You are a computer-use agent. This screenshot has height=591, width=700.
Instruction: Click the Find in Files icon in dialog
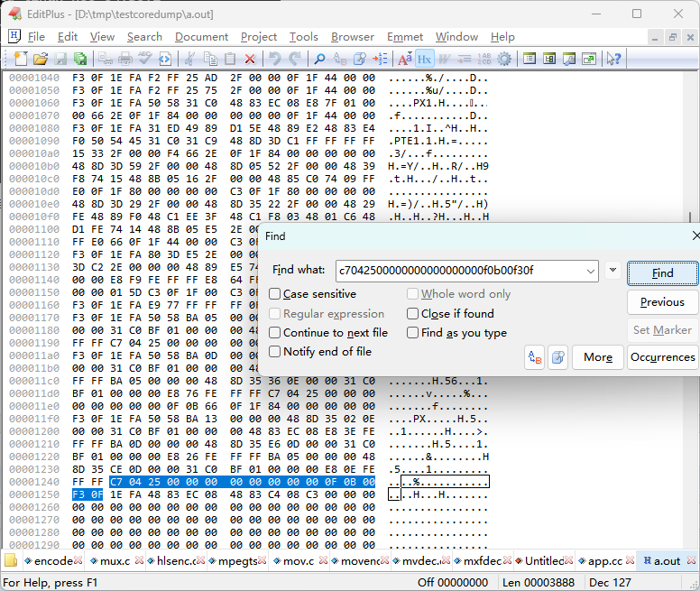558,357
